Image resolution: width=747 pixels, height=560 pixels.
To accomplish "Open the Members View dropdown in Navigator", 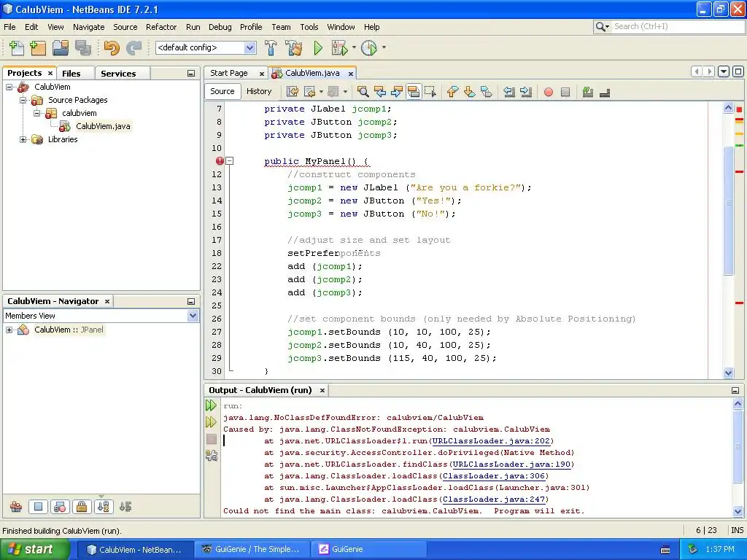I will (x=193, y=316).
